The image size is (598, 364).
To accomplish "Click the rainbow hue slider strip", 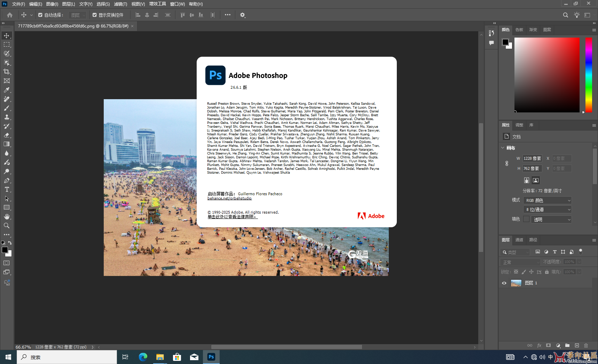I will pos(589,75).
